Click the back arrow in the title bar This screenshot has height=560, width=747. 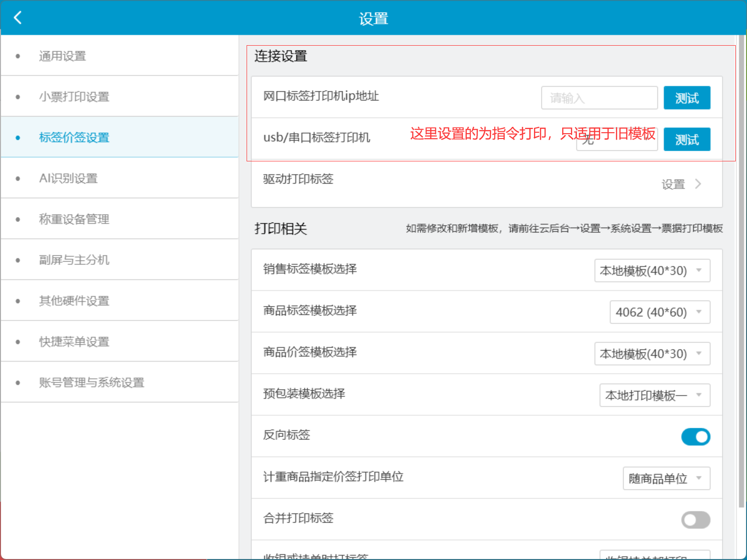(18, 17)
